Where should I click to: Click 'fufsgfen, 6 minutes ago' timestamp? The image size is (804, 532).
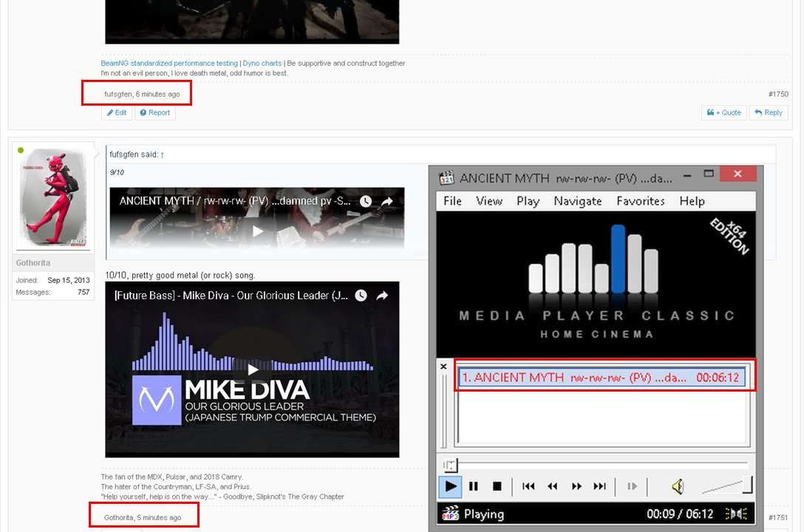click(x=142, y=95)
